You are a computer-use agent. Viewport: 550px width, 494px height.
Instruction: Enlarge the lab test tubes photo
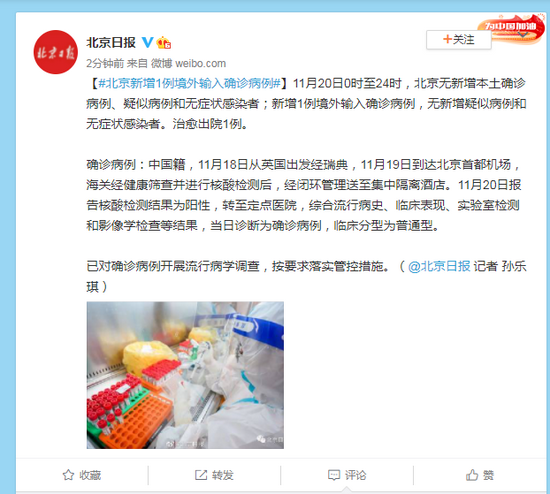click(x=185, y=375)
